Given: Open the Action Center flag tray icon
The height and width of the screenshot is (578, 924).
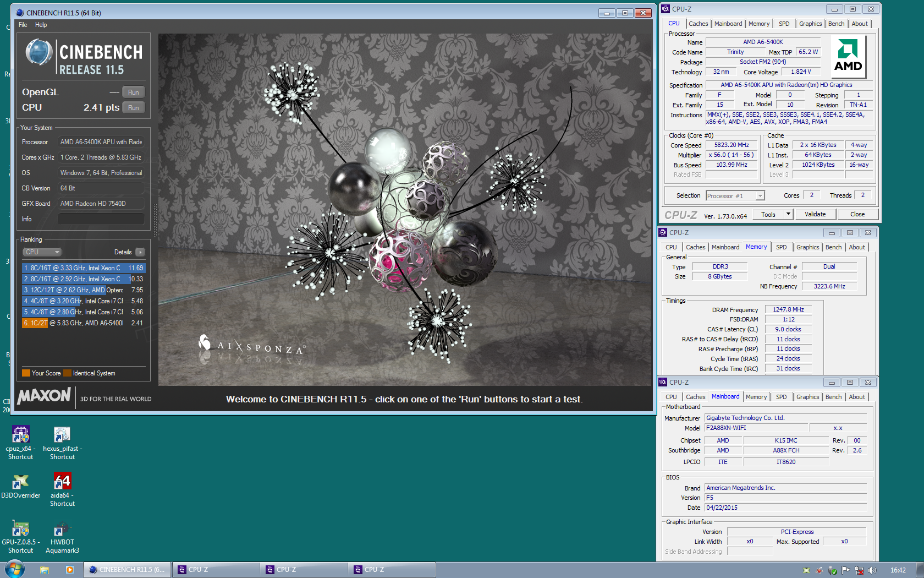Looking at the screenshot, I should (845, 570).
